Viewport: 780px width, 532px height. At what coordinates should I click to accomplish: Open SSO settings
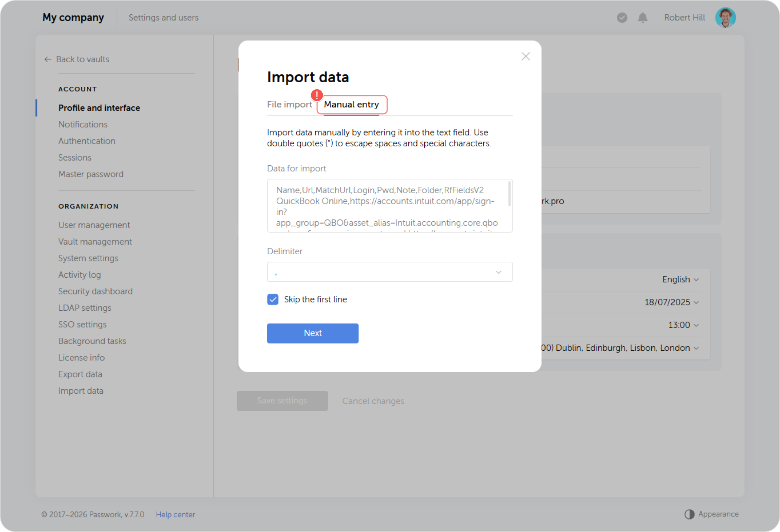[x=82, y=324]
